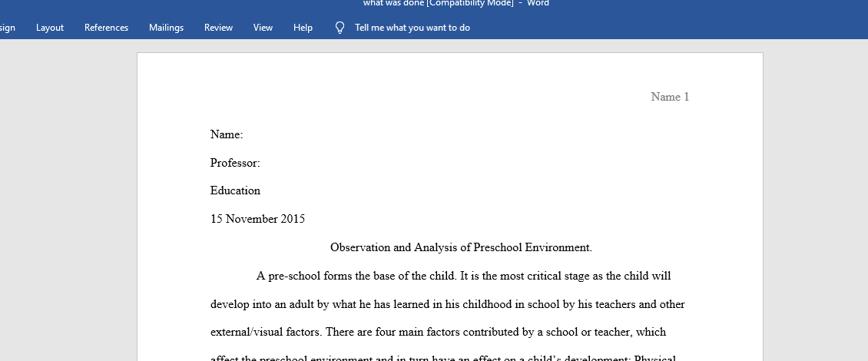The image size is (868, 361).
Task: Click the line starting 'external/visual factors'
Action: coord(439,333)
